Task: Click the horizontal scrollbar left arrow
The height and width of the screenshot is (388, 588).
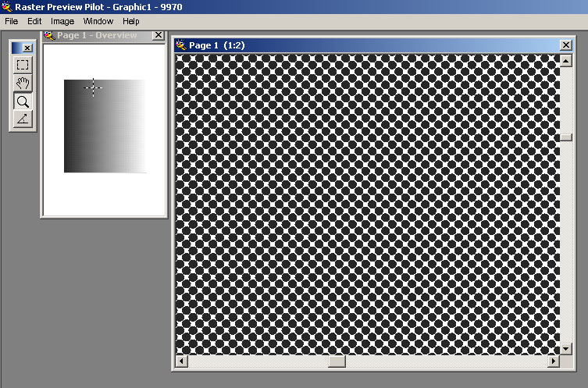Action: 181,361
